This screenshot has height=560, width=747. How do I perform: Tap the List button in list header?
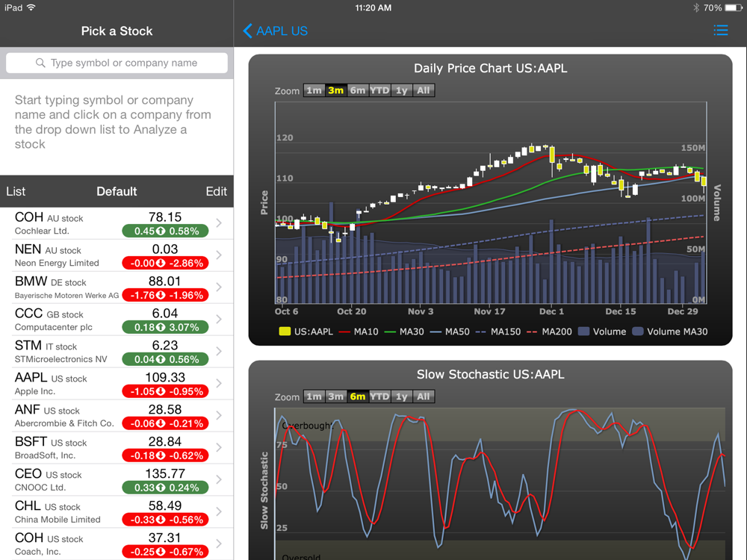(x=16, y=191)
